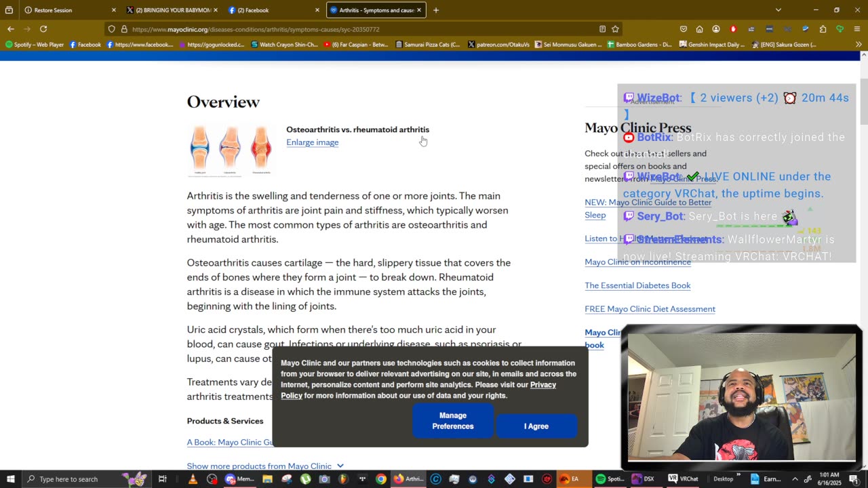Switch to the Firefox Arthritis taskbar window
This screenshot has height=488, width=868.
coord(409,479)
